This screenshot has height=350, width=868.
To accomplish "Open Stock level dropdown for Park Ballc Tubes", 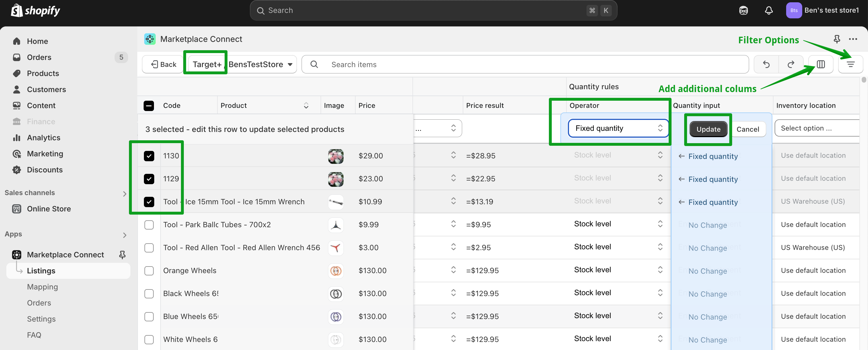I will [x=618, y=224].
